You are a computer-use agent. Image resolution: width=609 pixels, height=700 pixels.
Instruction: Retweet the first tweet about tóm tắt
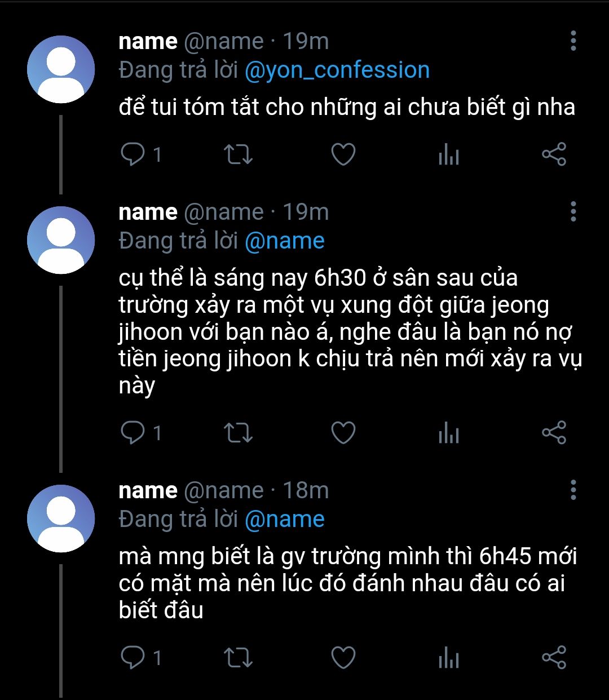[238, 154]
